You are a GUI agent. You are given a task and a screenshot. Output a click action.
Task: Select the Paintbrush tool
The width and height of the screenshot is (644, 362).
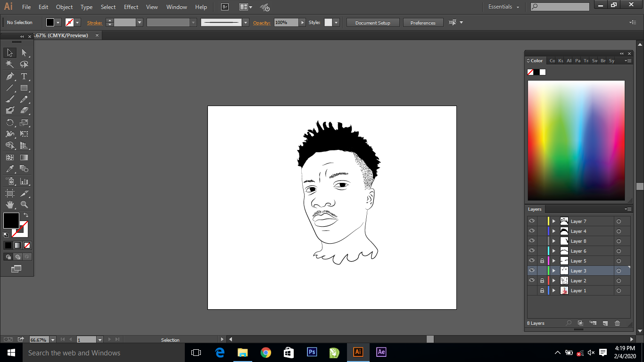click(x=10, y=99)
